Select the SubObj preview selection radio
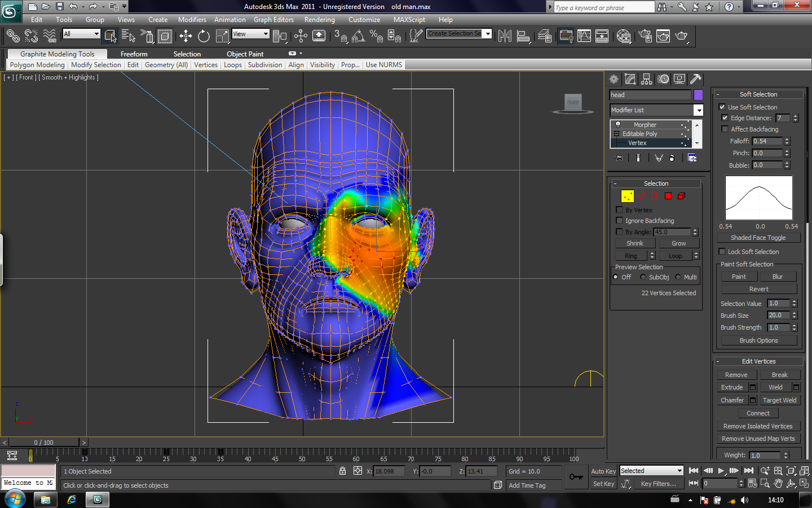 click(x=643, y=277)
